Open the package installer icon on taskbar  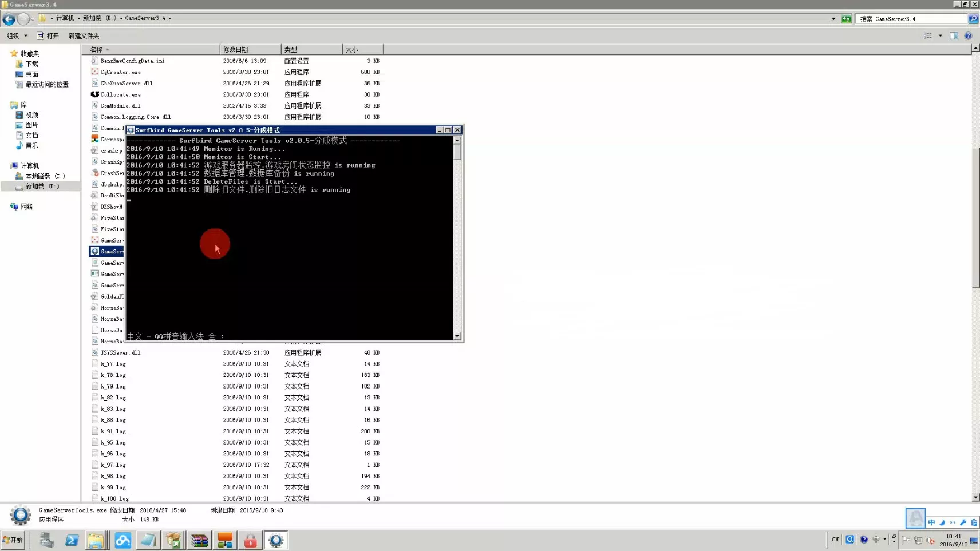pyautogui.click(x=173, y=540)
